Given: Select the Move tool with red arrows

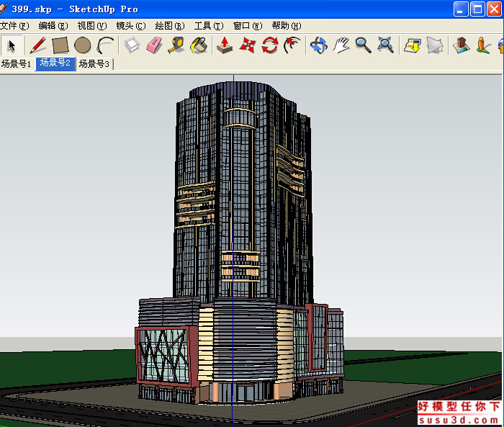Looking at the screenshot, I should point(247,45).
